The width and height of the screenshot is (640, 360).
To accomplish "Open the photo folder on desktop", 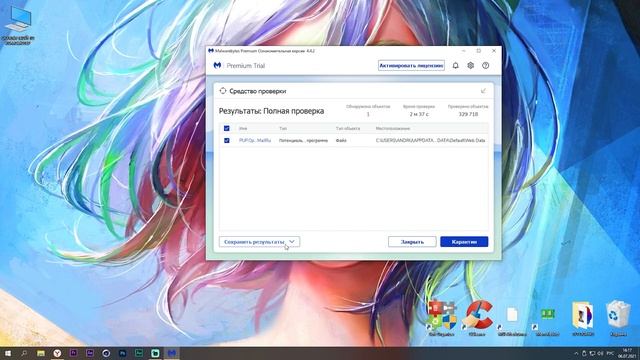I will [583, 318].
